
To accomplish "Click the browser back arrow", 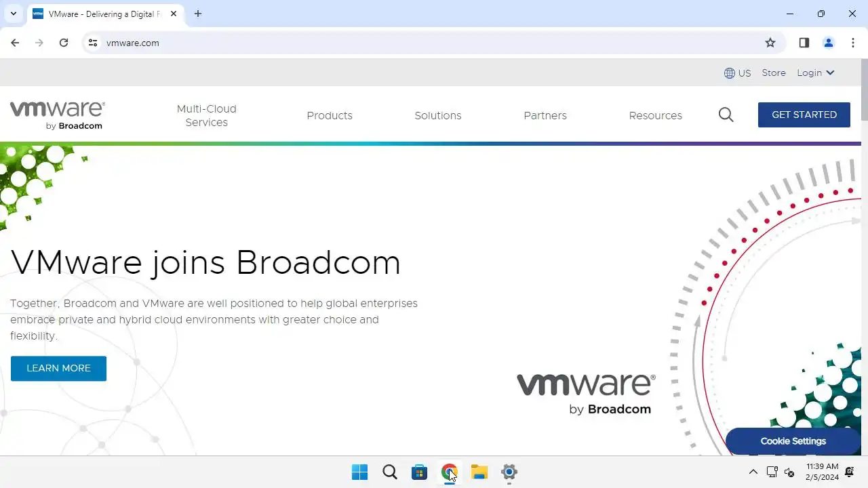I will (x=15, y=43).
